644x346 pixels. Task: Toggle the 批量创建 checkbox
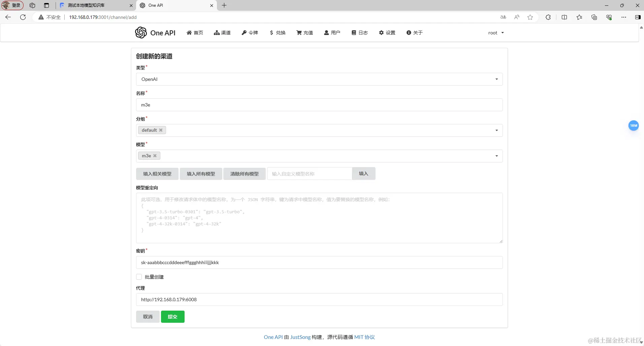pos(139,277)
